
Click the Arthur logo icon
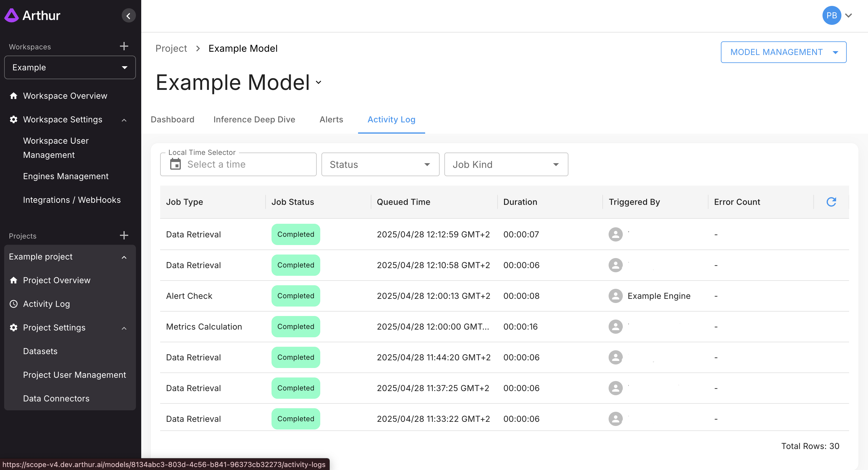click(x=12, y=15)
